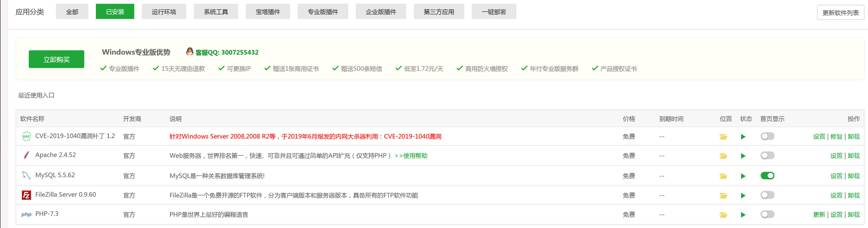Click the WAF shield icon for CVE patch
868x228 pixels.
tap(26, 136)
